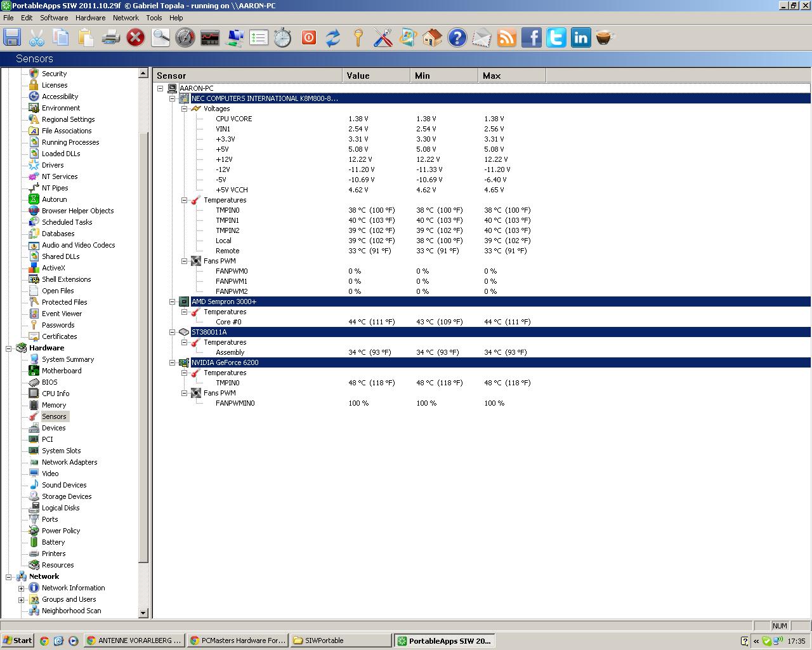Click the Paste clipboard toolbar icon
Viewport: 812px width, 650px height.
pyautogui.click(x=86, y=37)
